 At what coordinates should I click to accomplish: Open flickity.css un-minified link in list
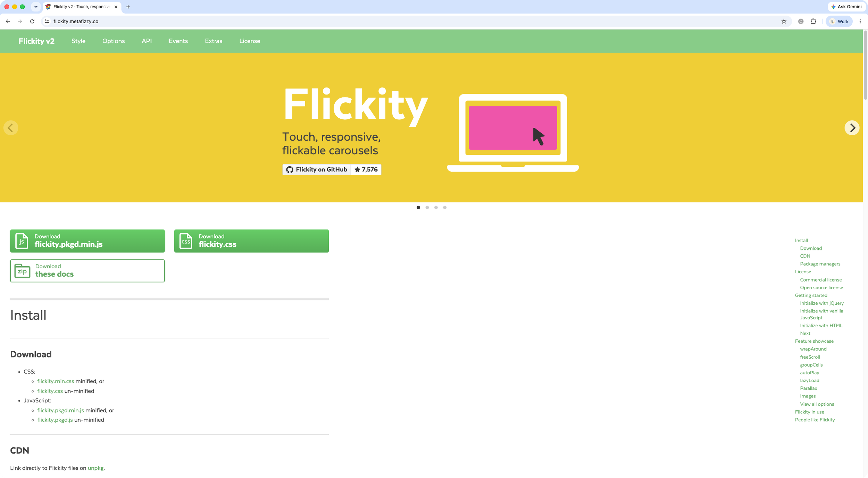(50, 391)
